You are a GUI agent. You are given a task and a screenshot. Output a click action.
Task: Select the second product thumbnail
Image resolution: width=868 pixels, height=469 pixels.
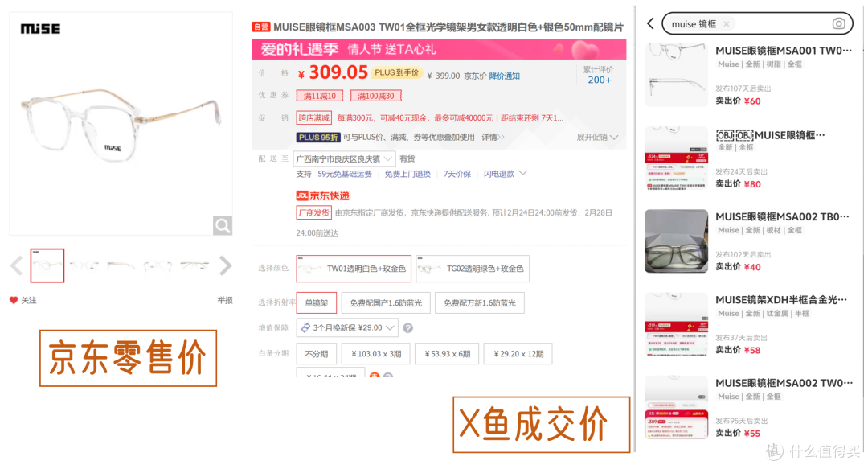tap(84, 266)
